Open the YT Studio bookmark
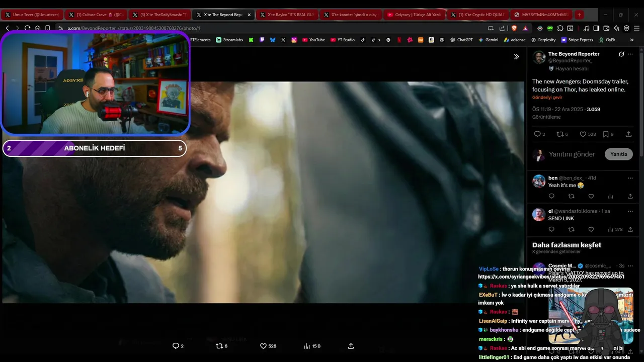 tap(343, 40)
